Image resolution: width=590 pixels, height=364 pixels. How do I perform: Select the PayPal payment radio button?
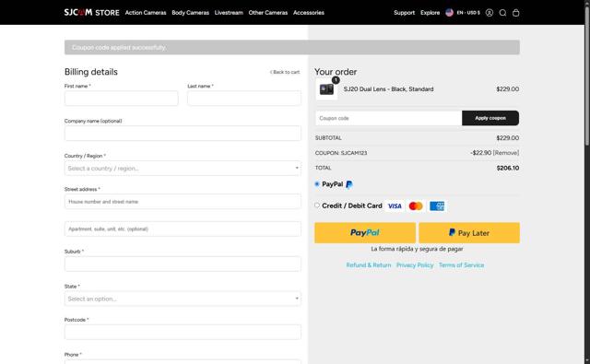(x=317, y=184)
